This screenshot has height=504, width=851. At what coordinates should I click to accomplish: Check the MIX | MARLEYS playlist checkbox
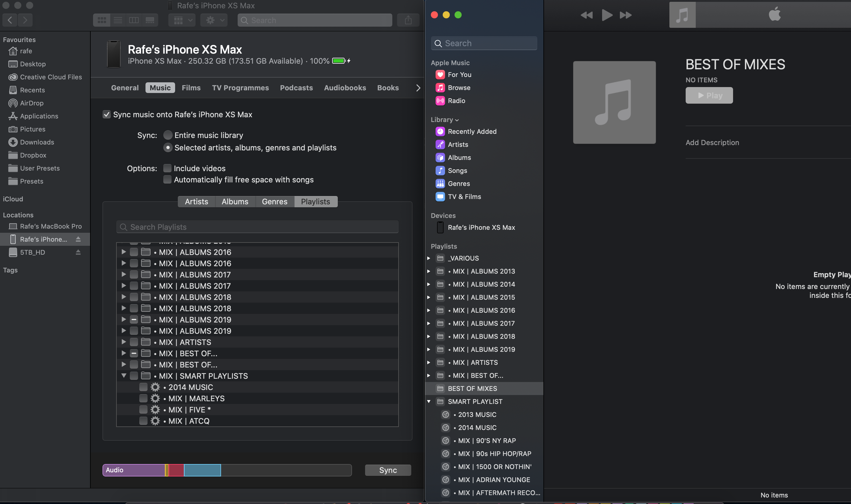[x=143, y=398]
